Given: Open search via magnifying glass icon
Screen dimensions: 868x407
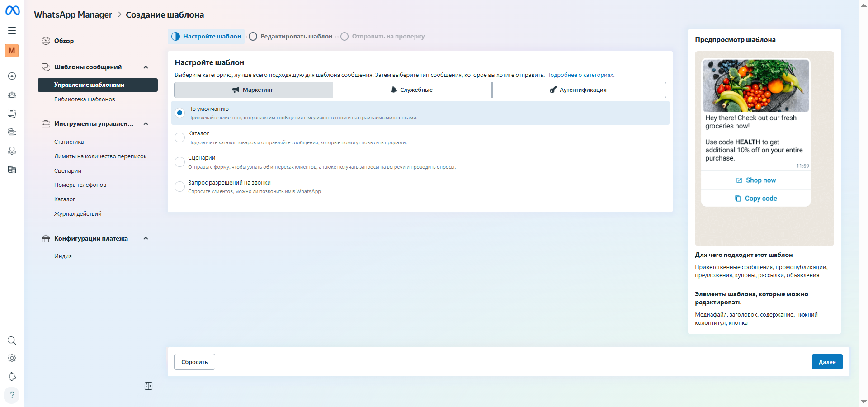Looking at the screenshot, I should pyautogui.click(x=12, y=341).
